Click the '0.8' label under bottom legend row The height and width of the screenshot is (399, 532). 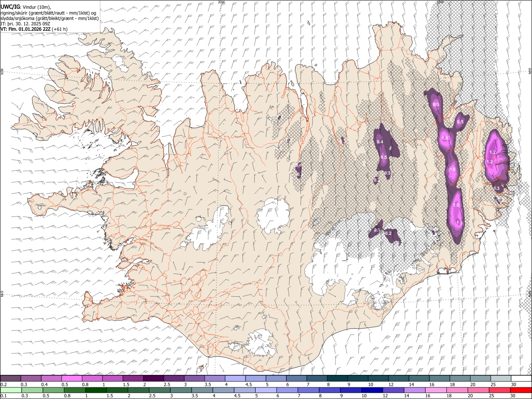pos(67,396)
